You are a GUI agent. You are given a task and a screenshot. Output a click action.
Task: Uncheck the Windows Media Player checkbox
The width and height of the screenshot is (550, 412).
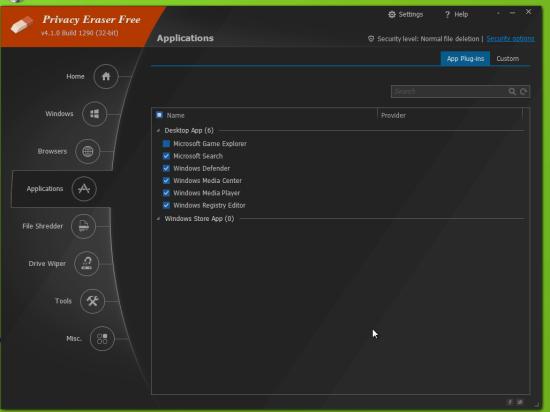(x=166, y=193)
